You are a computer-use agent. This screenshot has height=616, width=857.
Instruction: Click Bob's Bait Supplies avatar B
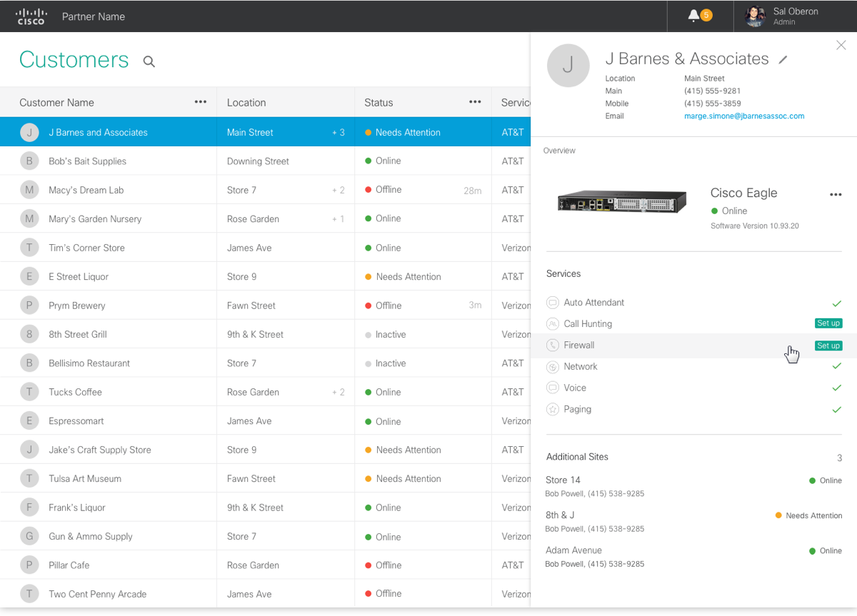click(29, 161)
